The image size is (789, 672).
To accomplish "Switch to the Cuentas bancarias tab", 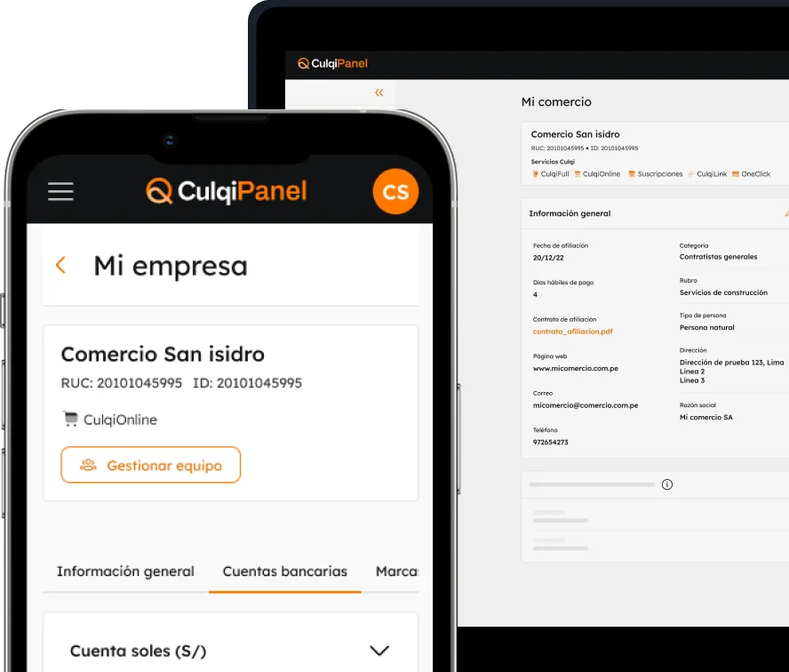I will click(x=284, y=572).
